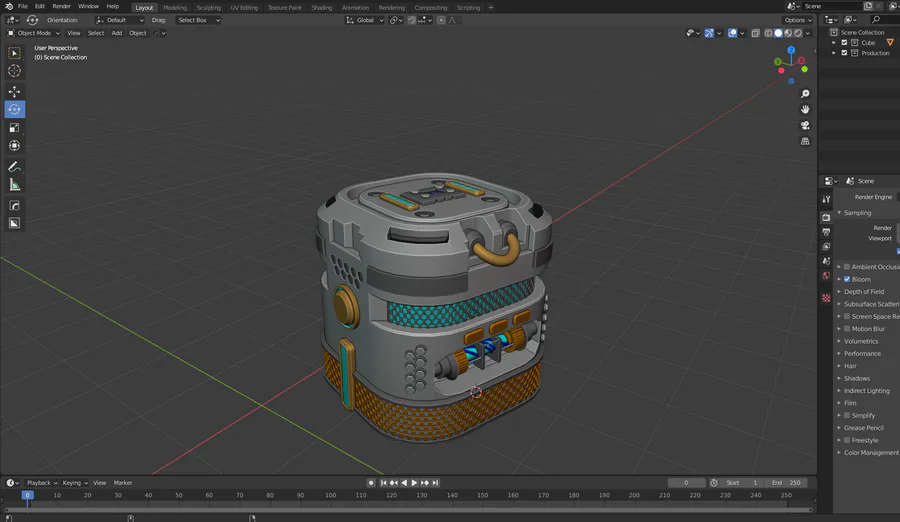Open the Render menu
Image resolution: width=900 pixels, height=522 pixels.
coord(61,6)
